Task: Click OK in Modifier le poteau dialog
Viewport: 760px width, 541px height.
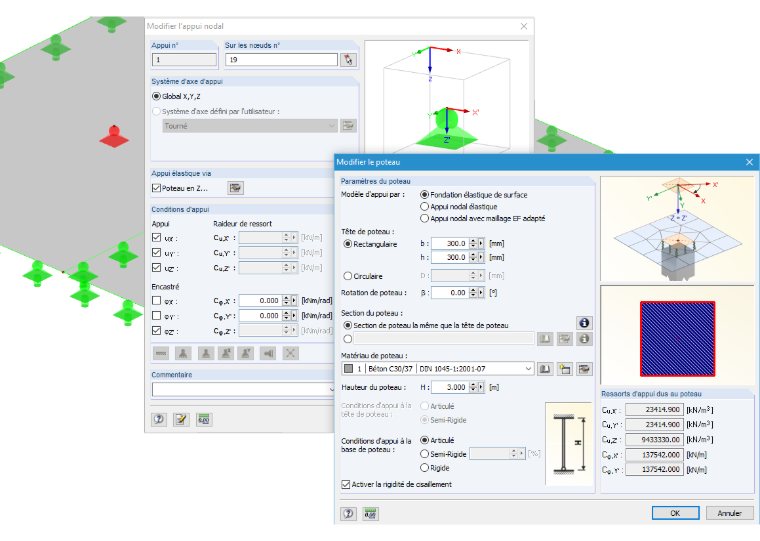Action: pyautogui.click(x=675, y=513)
